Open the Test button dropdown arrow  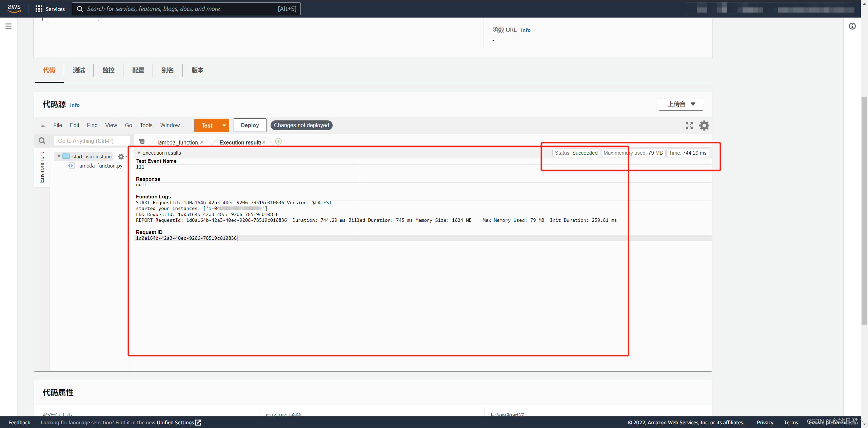click(224, 125)
